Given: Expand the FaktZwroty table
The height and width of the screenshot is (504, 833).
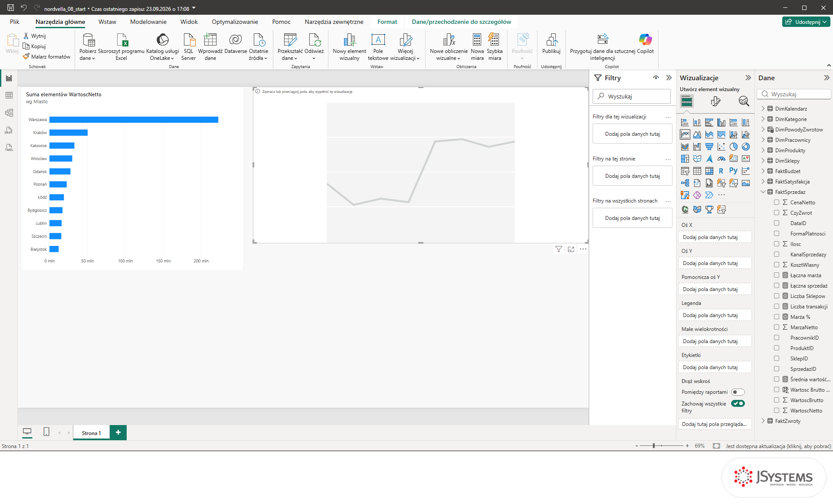Looking at the screenshot, I should pos(763,421).
